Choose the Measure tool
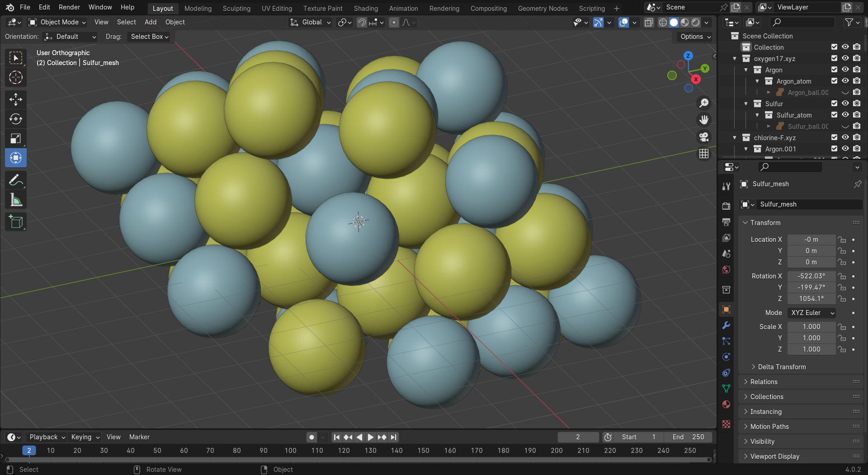Screen dimensions: 868x475 pyautogui.click(x=16, y=200)
